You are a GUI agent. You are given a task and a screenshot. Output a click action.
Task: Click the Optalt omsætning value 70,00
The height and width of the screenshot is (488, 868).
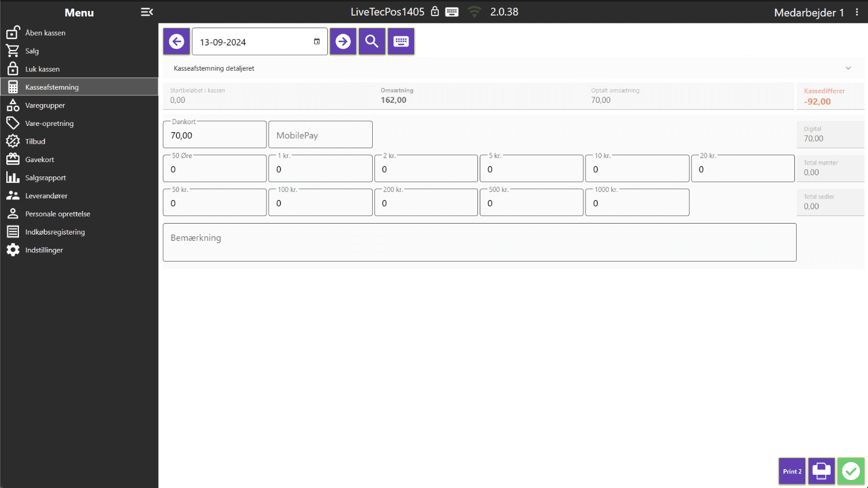point(601,100)
